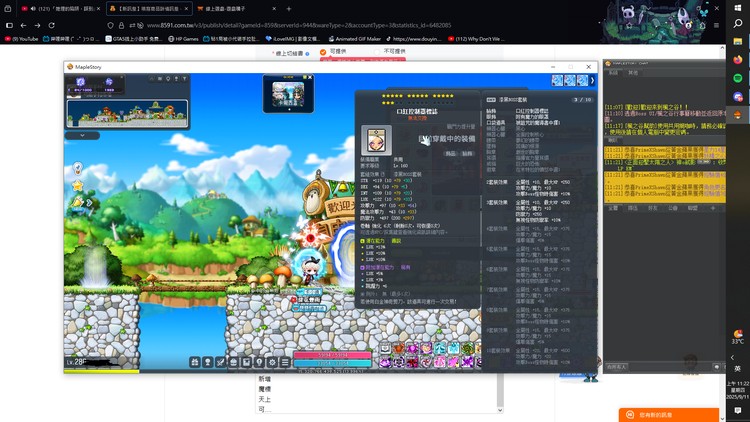Image resolution: width=750 pixels, height=422 pixels.
Task: Click the popup map thumbnail at top center
Action: 288,94
